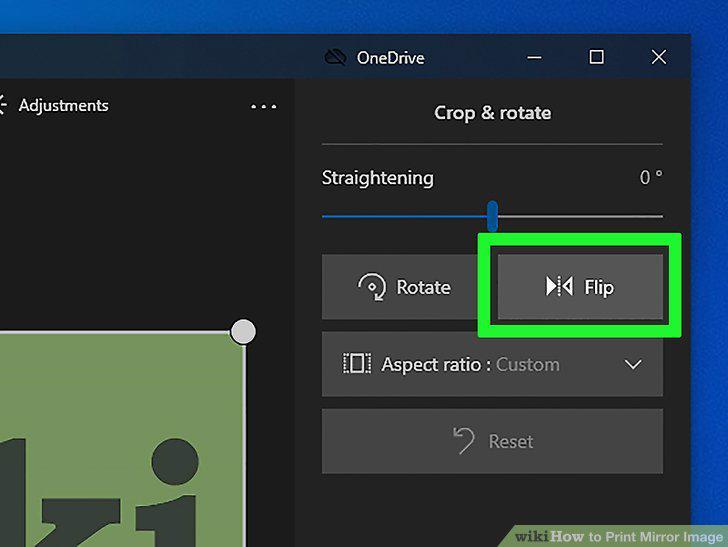Close the Photos window
The width and height of the screenshot is (728, 547).
point(658,57)
